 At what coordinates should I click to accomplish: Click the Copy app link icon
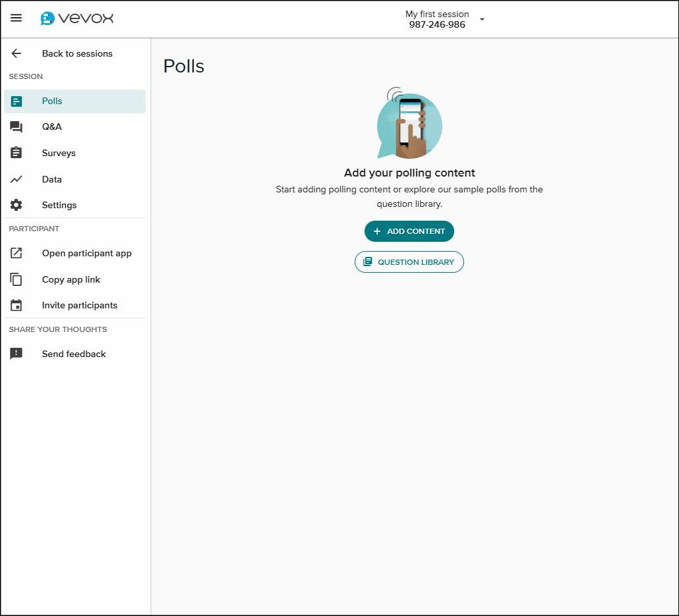click(16, 279)
